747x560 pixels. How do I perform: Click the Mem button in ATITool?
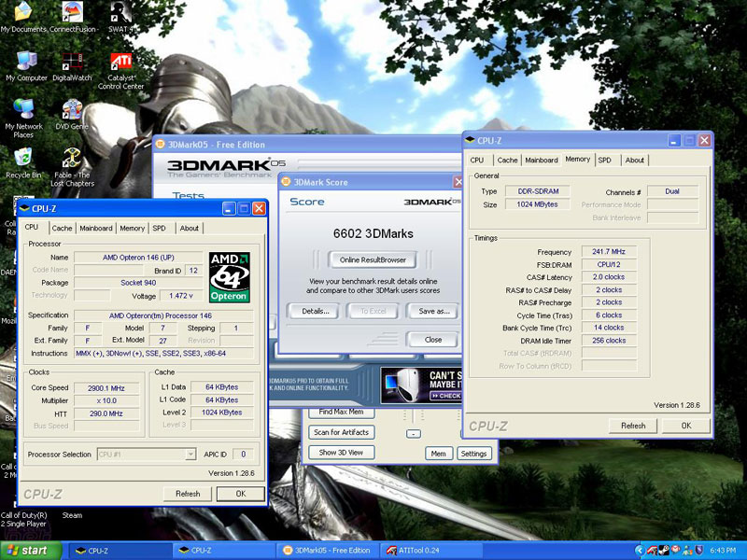point(438,454)
